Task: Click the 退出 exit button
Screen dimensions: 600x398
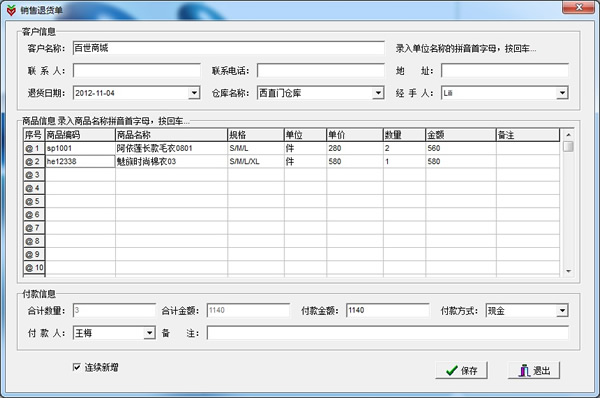Action: [534, 370]
